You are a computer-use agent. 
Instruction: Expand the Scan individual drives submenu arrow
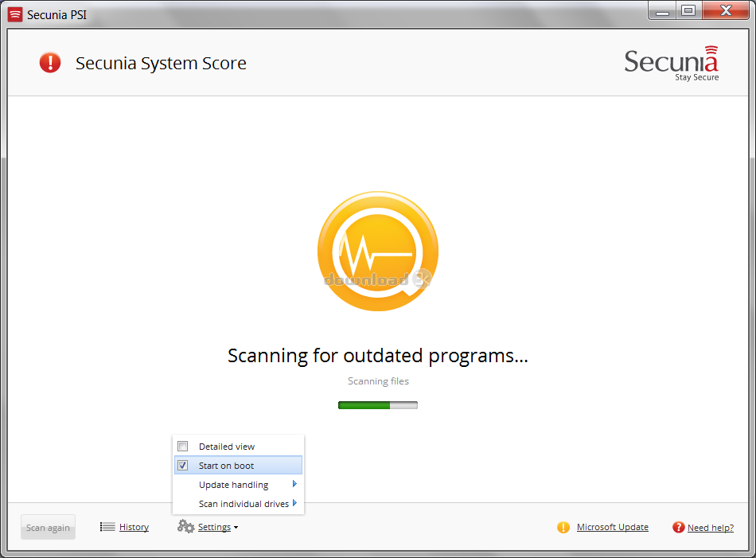294,503
